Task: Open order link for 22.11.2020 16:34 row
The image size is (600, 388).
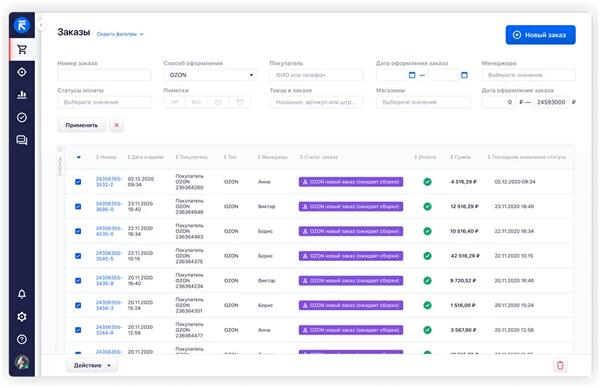Action: 109,231
